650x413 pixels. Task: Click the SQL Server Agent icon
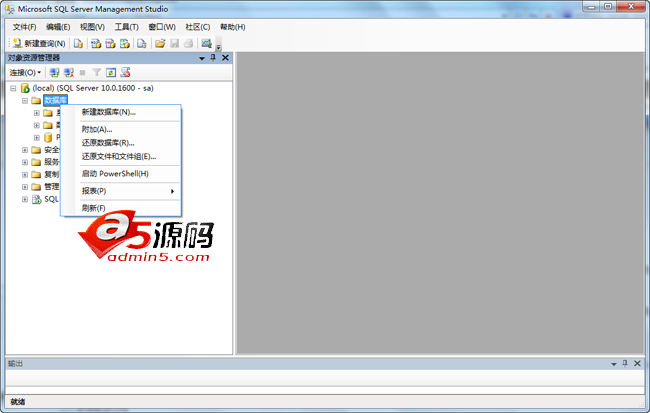tap(36, 199)
